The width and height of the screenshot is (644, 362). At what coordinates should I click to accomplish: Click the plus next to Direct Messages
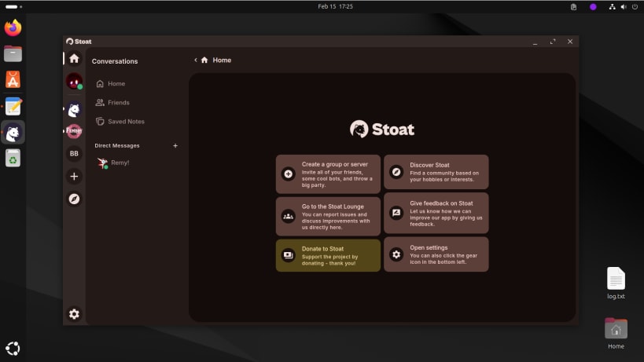(175, 145)
